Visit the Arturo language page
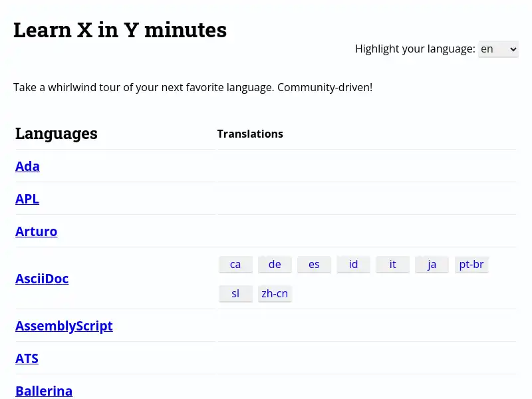Image resolution: width=532 pixels, height=399 pixels. pyautogui.click(x=36, y=231)
